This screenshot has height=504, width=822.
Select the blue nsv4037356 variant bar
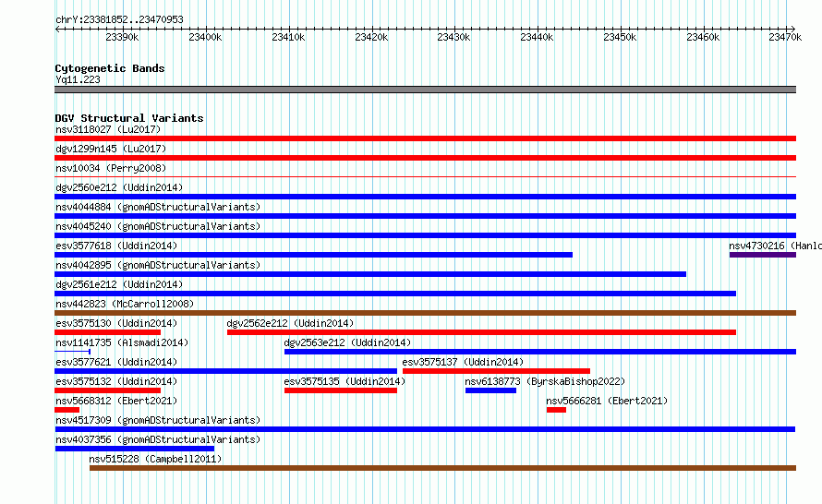[x=135, y=449]
